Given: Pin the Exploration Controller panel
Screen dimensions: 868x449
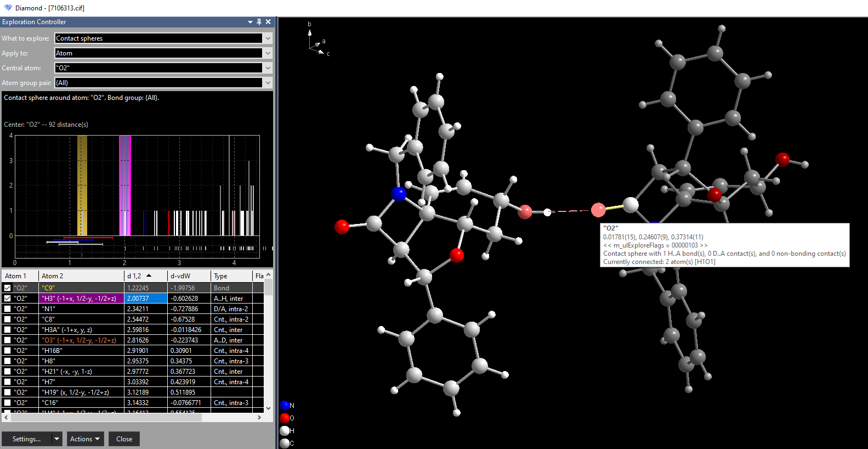Looking at the screenshot, I should click(x=259, y=22).
